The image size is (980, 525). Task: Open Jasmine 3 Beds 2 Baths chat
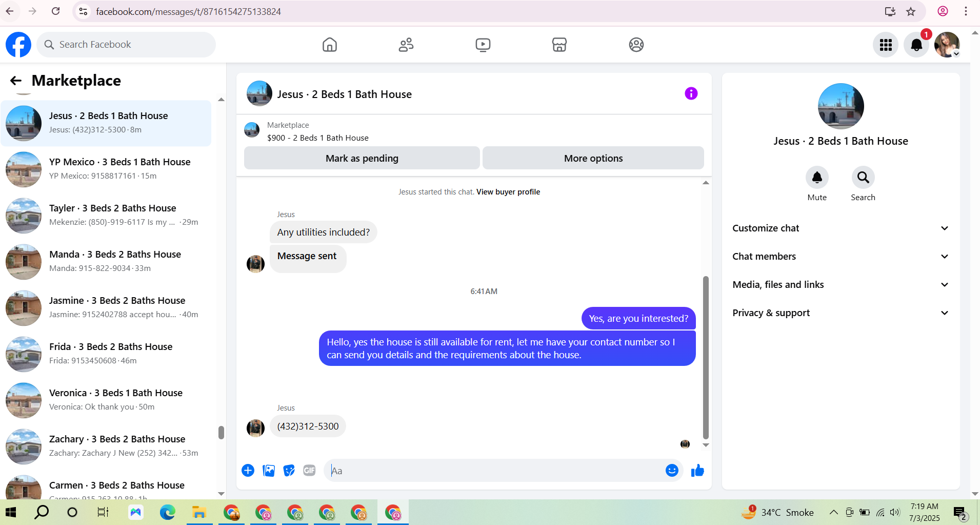[106, 308]
